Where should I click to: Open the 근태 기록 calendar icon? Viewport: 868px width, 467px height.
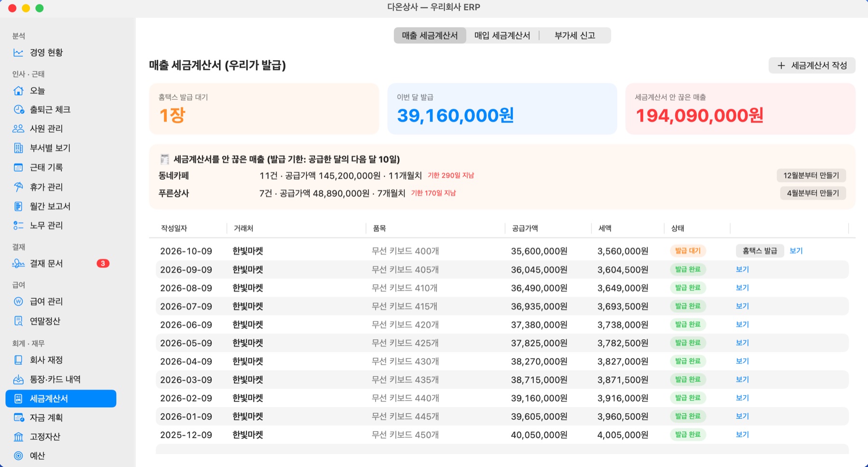tap(18, 167)
